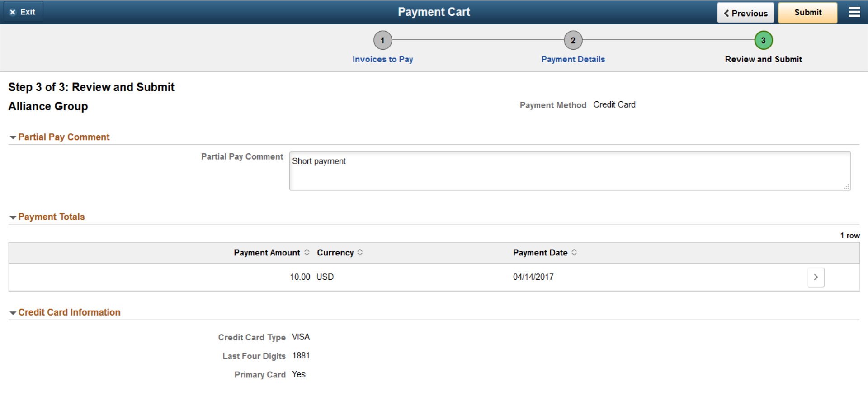Select the Review and Submit step label
Image resolution: width=868 pixels, height=396 pixels.
[763, 59]
